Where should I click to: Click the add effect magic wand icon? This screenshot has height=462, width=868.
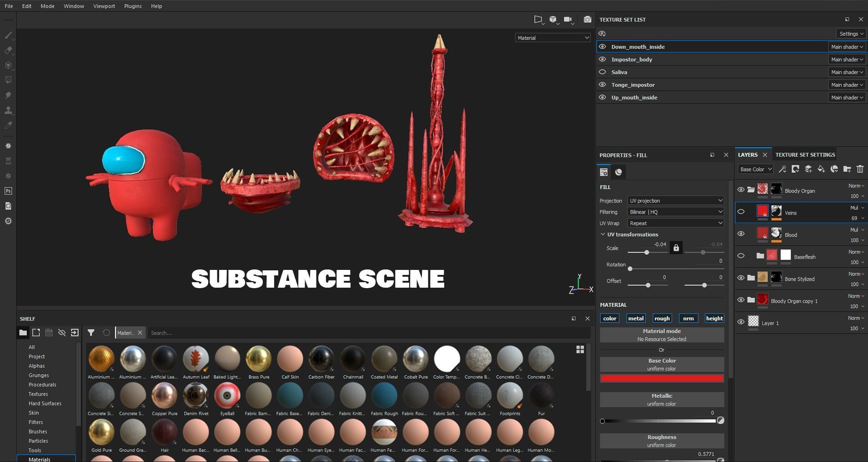coord(783,169)
